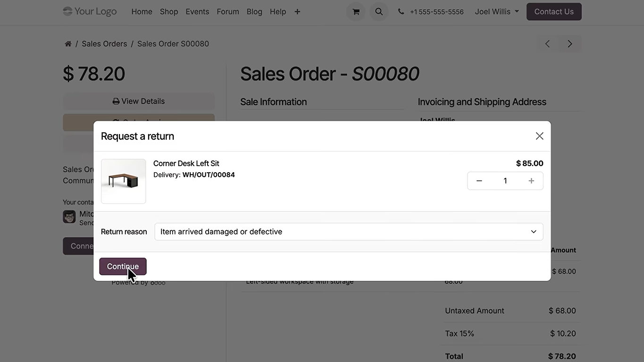The height and width of the screenshot is (362, 644).
Task: Go to next sales order arrow
Action: 570,44
